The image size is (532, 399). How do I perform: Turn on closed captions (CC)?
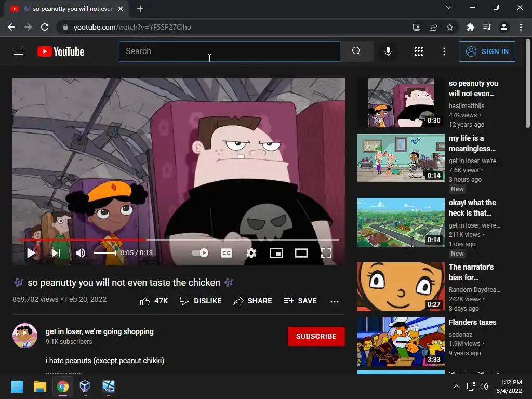point(227,253)
